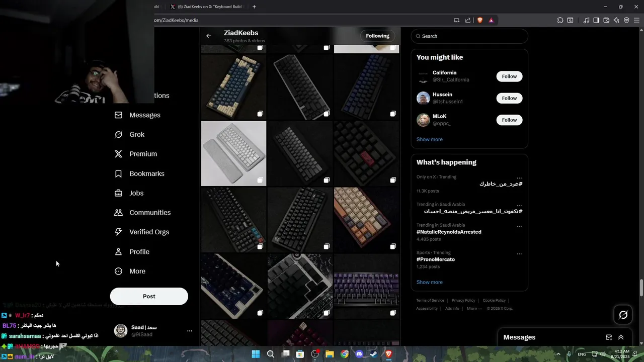Viewport: 644px width, 362px height.
Task: Open account switcher dots next to Saad
Action: [190, 331]
